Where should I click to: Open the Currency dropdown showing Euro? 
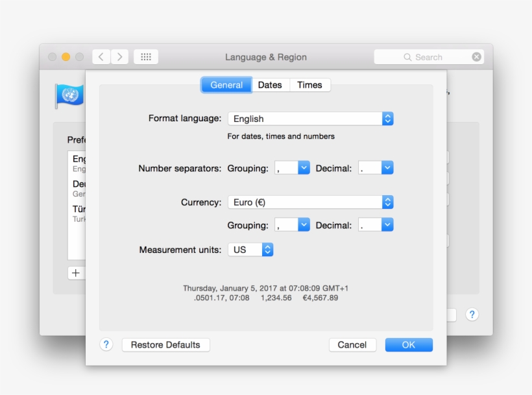pyautogui.click(x=310, y=202)
